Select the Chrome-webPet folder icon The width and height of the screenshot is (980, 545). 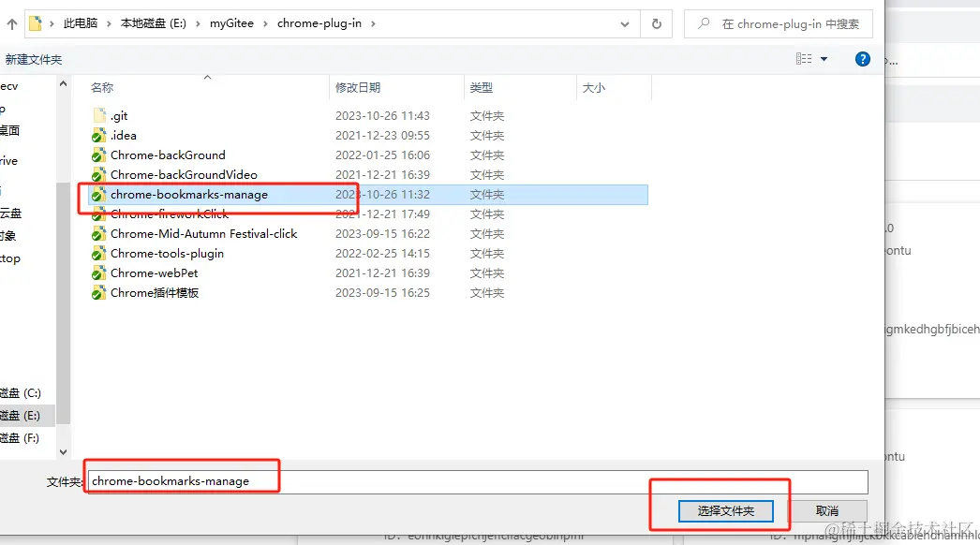tap(98, 273)
